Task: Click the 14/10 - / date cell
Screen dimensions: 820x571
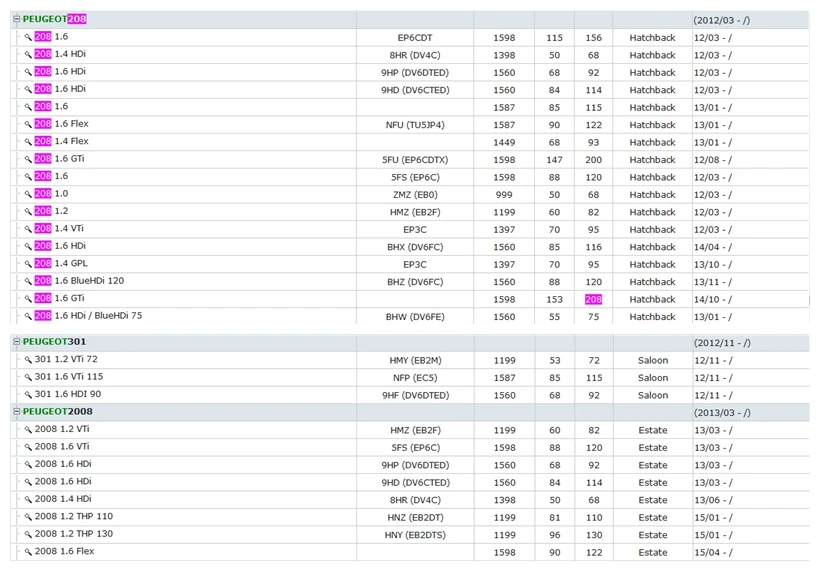Action: tap(713, 299)
